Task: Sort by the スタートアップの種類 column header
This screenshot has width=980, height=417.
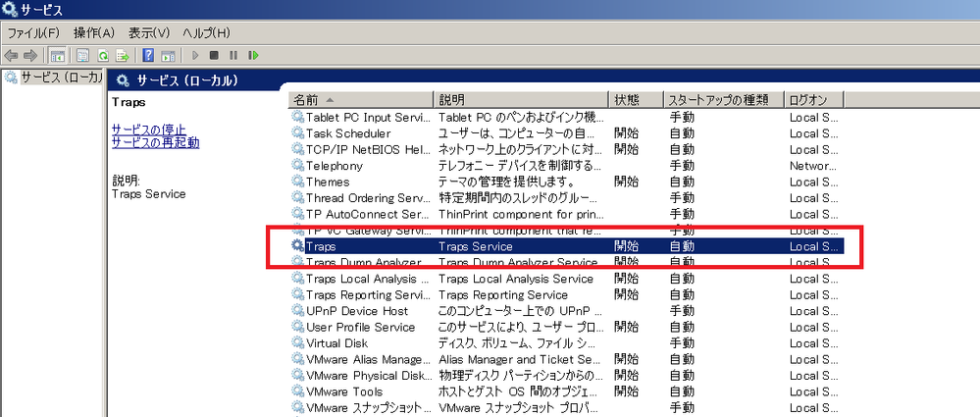Action: point(724,100)
